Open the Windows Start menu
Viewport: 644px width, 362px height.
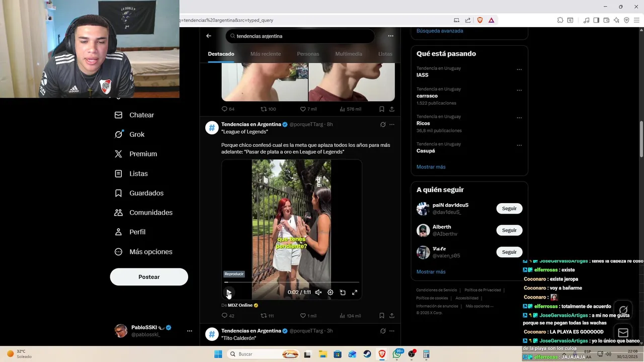click(x=218, y=354)
